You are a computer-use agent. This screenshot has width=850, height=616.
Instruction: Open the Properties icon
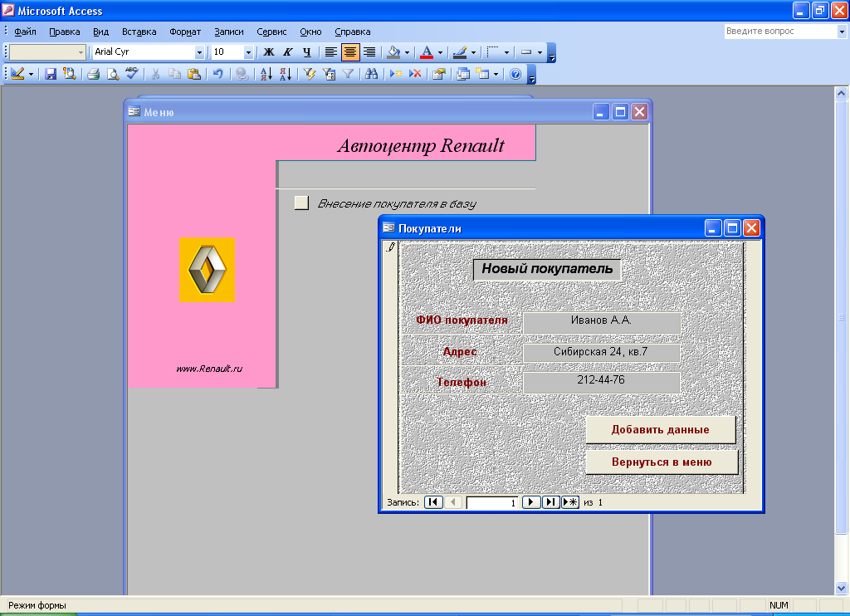click(x=439, y=74)
